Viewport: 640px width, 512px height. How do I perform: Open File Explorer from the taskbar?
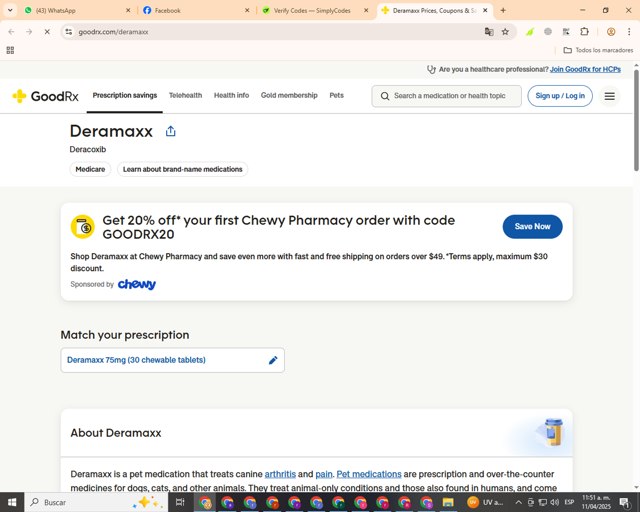click(448, 502)
